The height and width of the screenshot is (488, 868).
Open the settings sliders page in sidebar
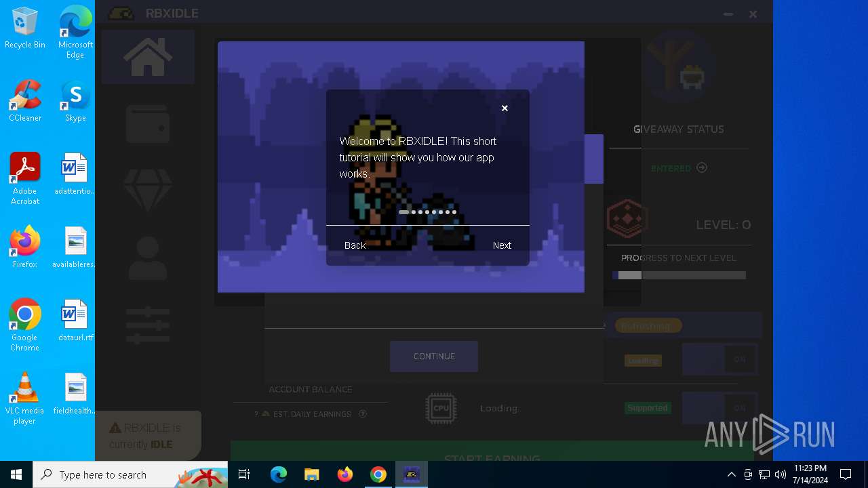point(148,325)
